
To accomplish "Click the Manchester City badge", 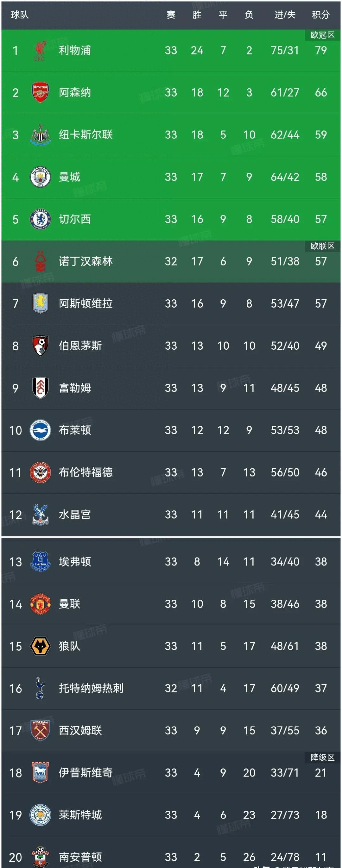I will (40, 177).
